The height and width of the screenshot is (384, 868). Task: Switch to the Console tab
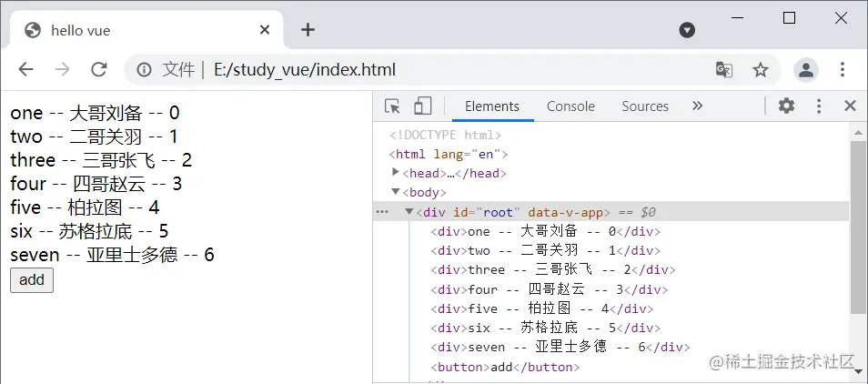point(570,106)
